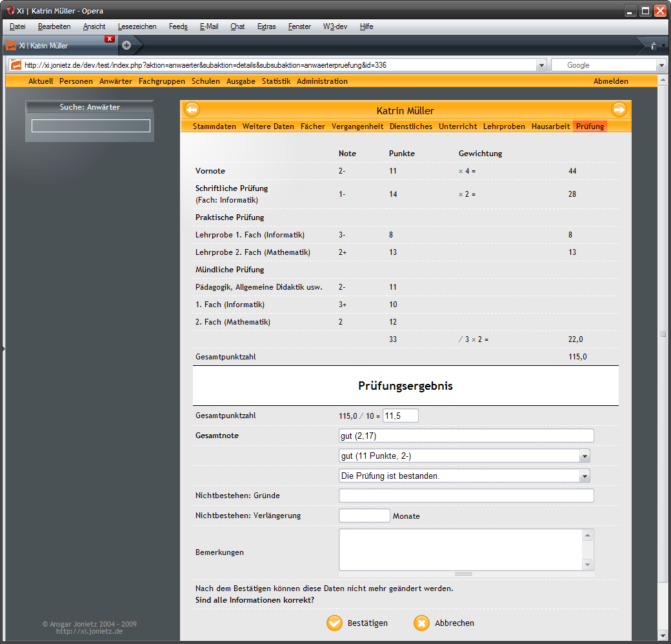
Task: Focus the Suche: Anwärter search field
Action: pos(91,126)
